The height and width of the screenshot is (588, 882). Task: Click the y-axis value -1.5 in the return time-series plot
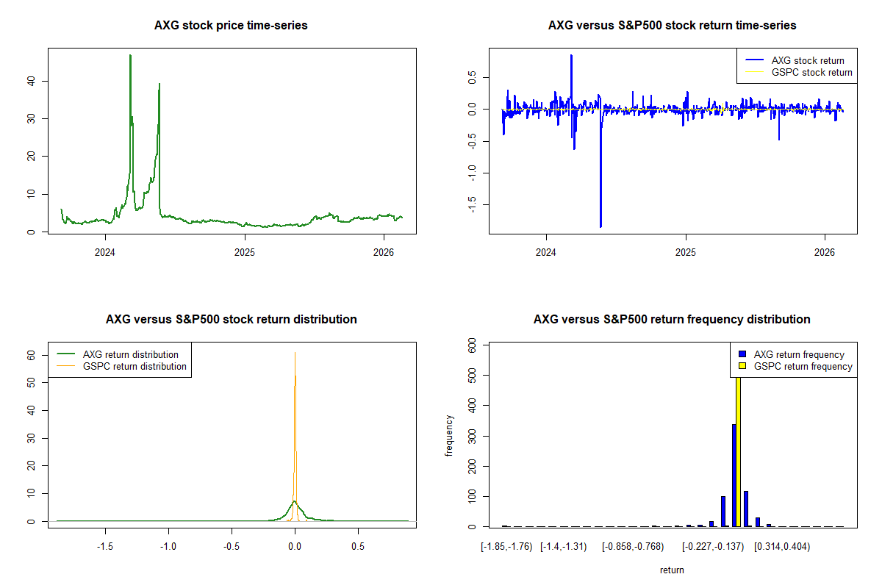pyautogui.click(x=473, y=204)
